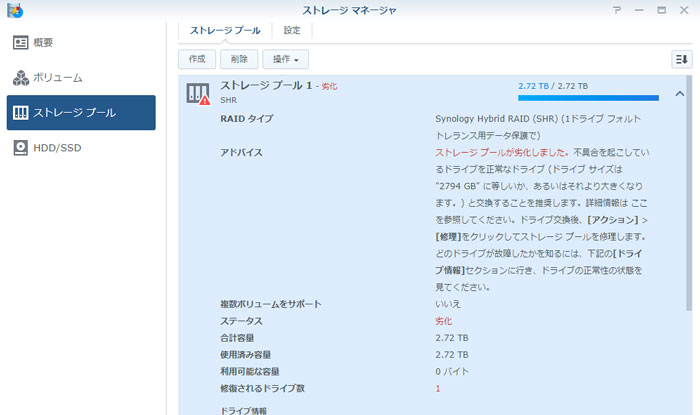The height and width of the screenshot is (415, 700).
Task: Click the ストレージ プール 1 title
Action: tap(266, 85)
